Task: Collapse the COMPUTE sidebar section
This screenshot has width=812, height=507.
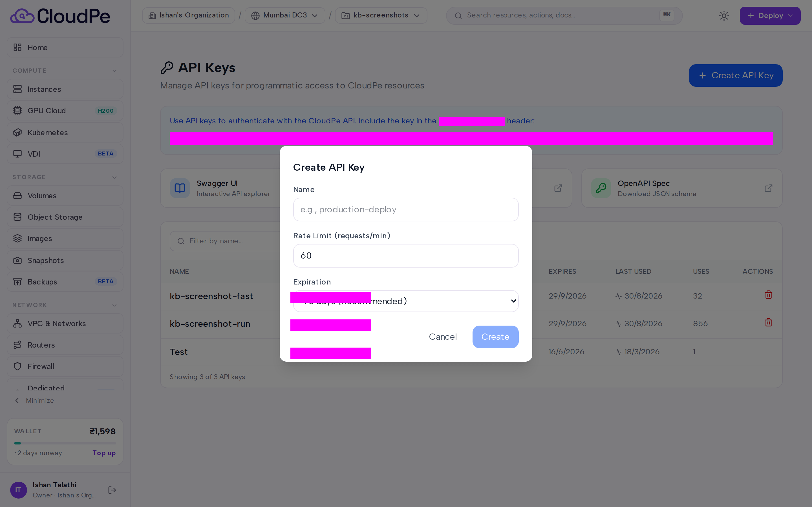Action: 114,71
